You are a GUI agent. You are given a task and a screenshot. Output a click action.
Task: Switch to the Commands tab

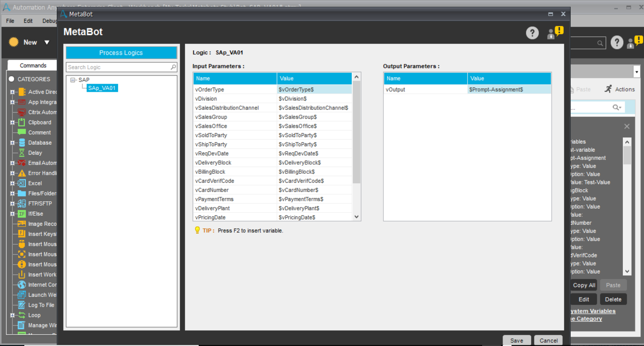tap(33, 65)
